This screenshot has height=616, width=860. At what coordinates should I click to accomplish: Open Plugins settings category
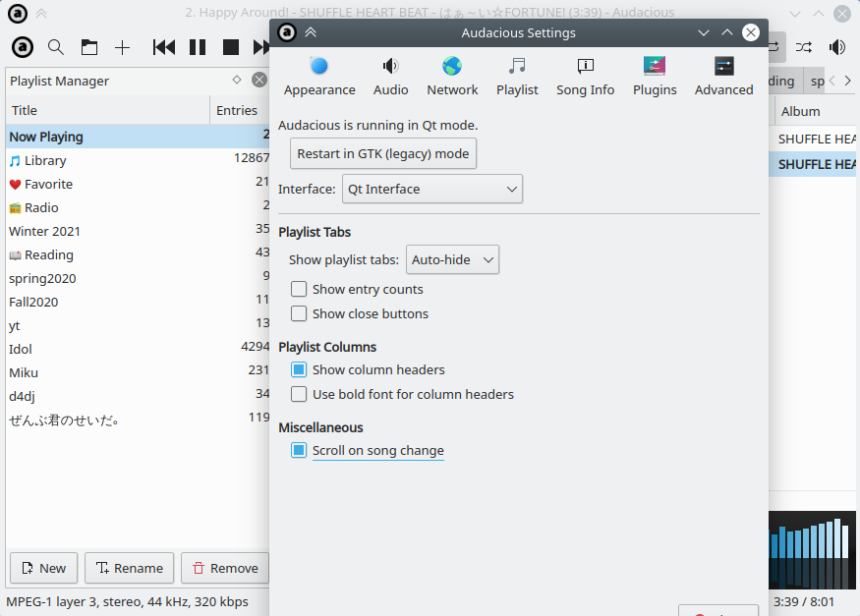655,77
